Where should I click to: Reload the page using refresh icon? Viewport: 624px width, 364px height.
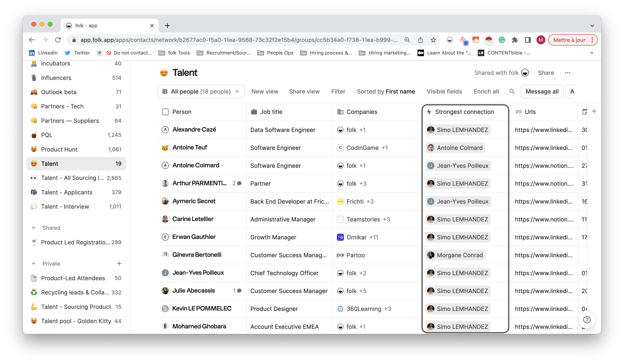pos(58,40)
